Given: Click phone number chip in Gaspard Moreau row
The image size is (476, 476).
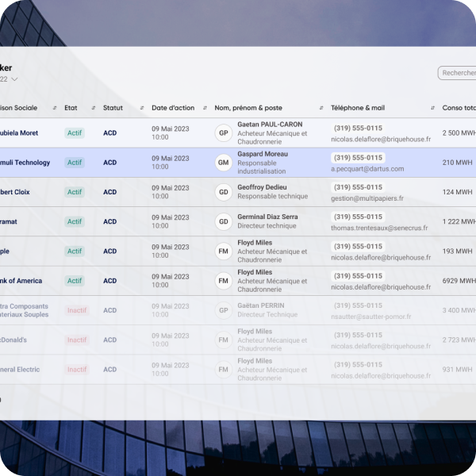Looking at the screenshot, I should (x=357, y=158).
